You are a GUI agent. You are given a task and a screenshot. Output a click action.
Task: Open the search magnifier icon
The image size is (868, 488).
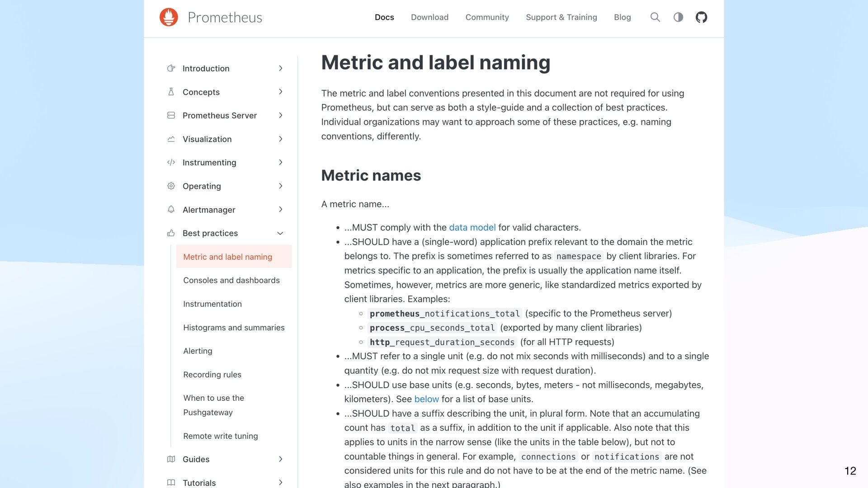(655, 17)
